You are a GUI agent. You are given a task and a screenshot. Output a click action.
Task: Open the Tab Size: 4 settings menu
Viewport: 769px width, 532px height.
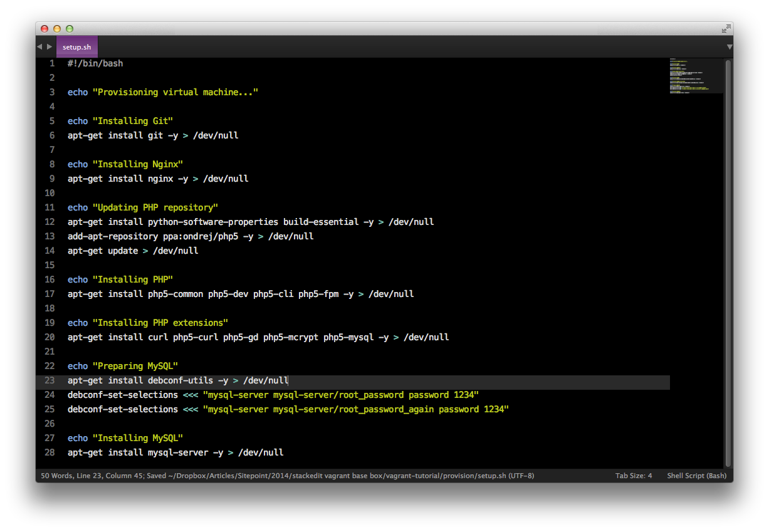click(634, 476)
